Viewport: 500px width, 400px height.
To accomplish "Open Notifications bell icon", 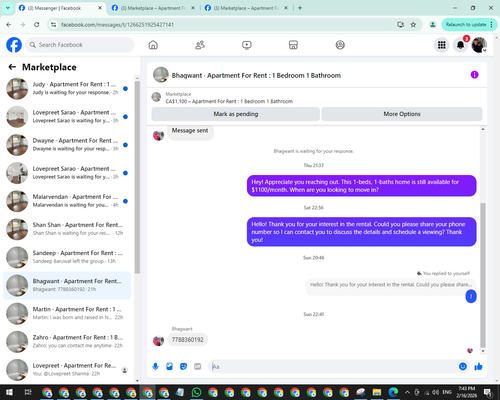I will click(x=460, y=45).
